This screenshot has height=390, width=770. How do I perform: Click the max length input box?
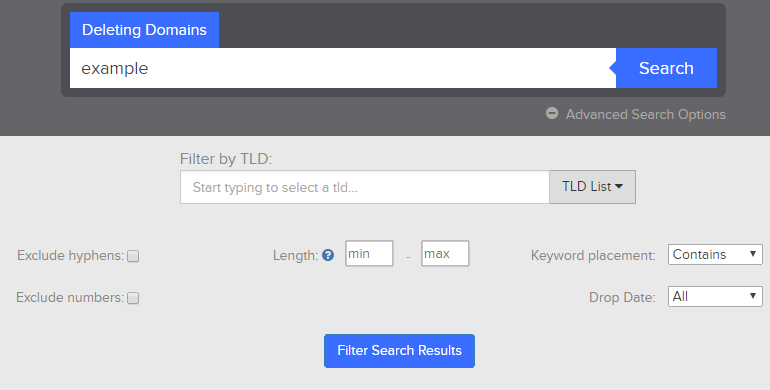point(445,253)
